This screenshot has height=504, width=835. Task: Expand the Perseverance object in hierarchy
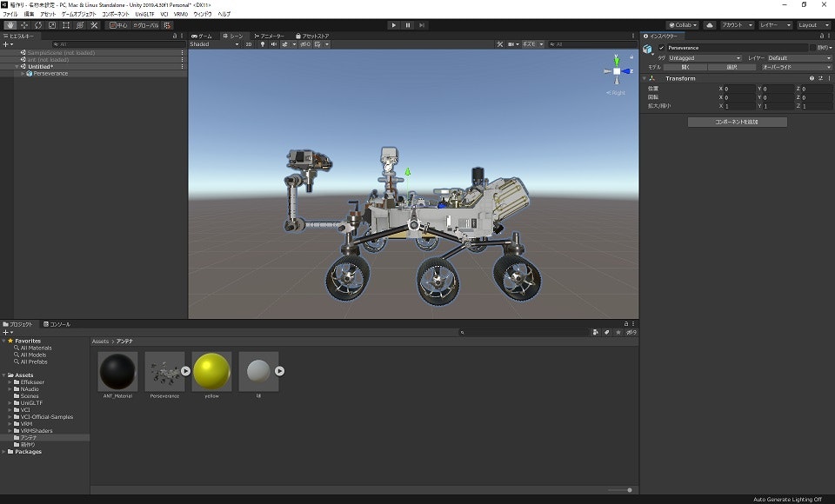coord(23,74)
